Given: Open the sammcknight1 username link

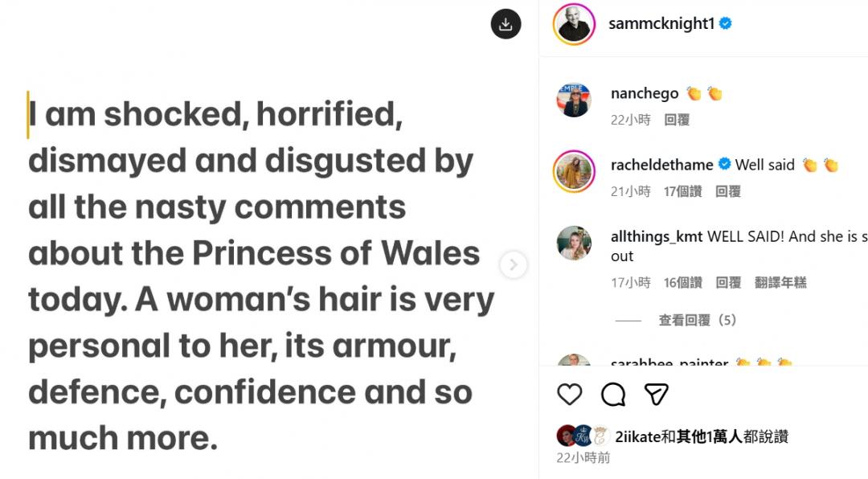Looking at the screenshot, I should coord(661,24).
